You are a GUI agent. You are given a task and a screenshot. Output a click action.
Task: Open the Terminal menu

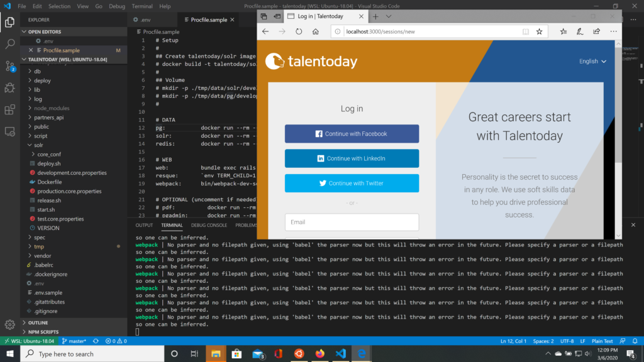(x=142, y=6)
